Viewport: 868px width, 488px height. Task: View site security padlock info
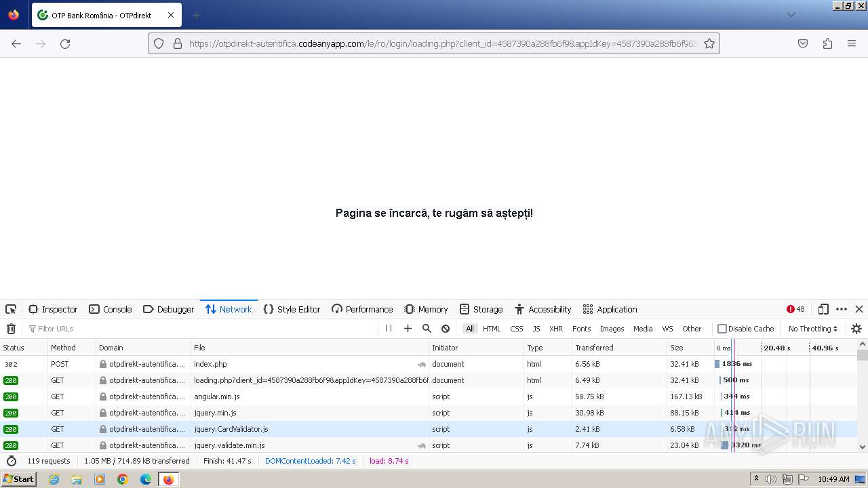coord(178,43)
